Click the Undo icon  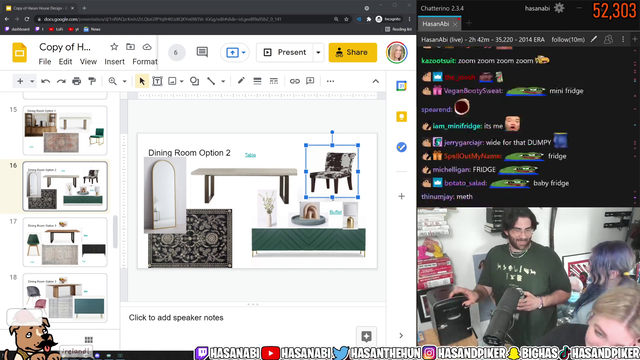46,81
